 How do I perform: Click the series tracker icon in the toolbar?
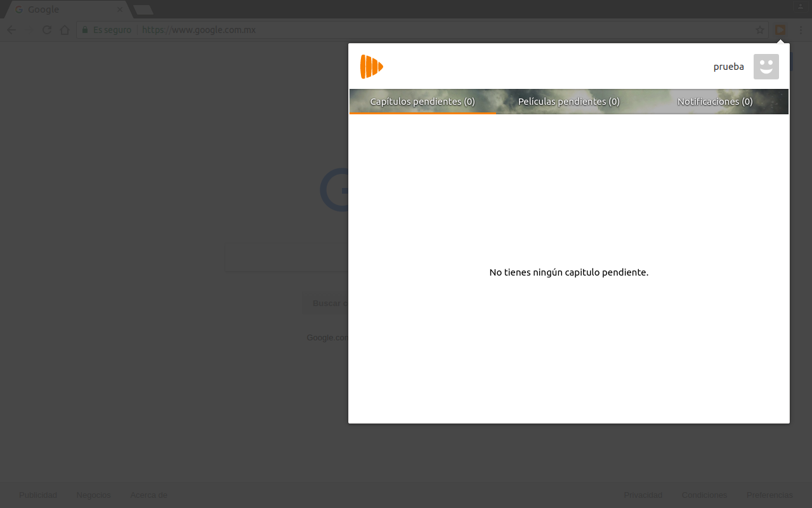coord(780,29)
